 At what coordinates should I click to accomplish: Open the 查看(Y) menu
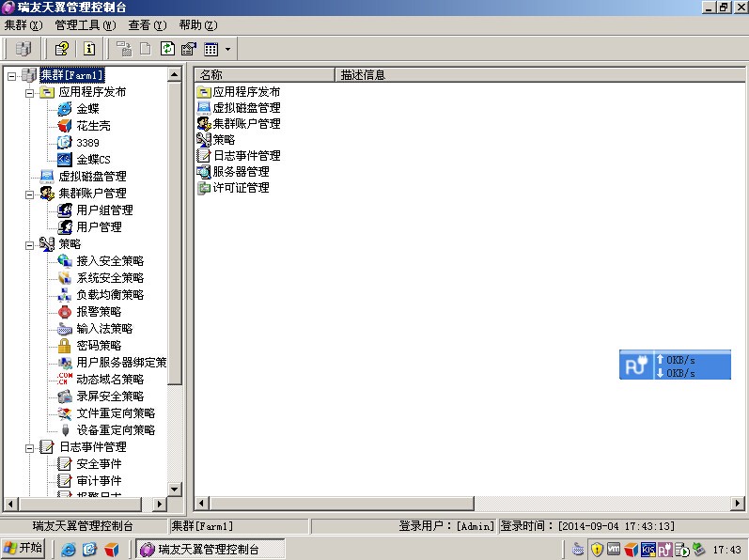point(147,25)
